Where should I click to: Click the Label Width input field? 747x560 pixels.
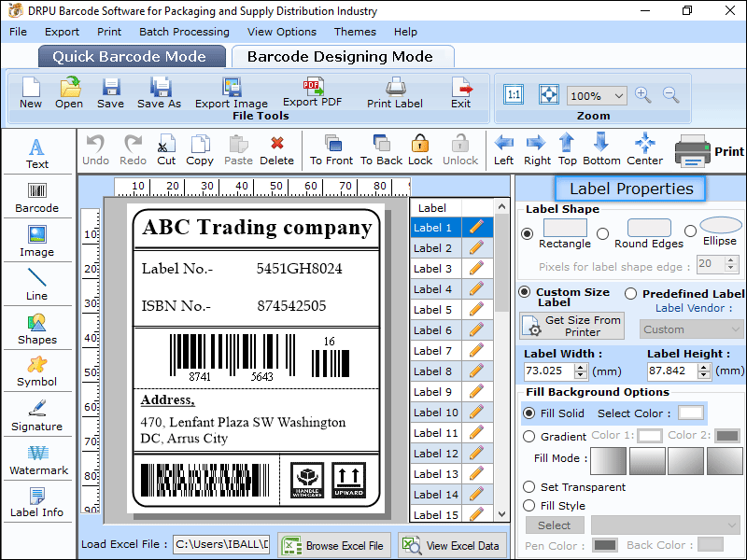[x=549, y=371]
